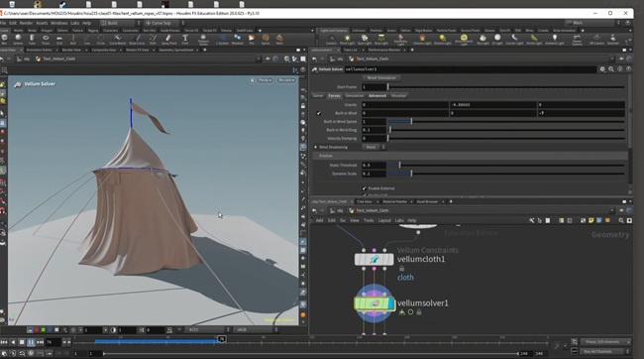Toggle the viewport lock icon near Persp
The image size is (644, 359).
pos(252,80)
